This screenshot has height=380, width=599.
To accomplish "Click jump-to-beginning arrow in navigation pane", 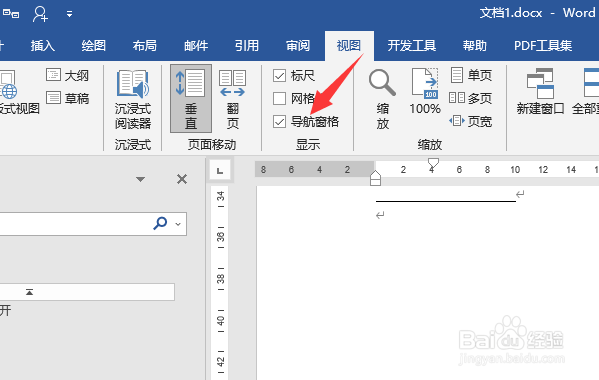I will click(29, 292).
